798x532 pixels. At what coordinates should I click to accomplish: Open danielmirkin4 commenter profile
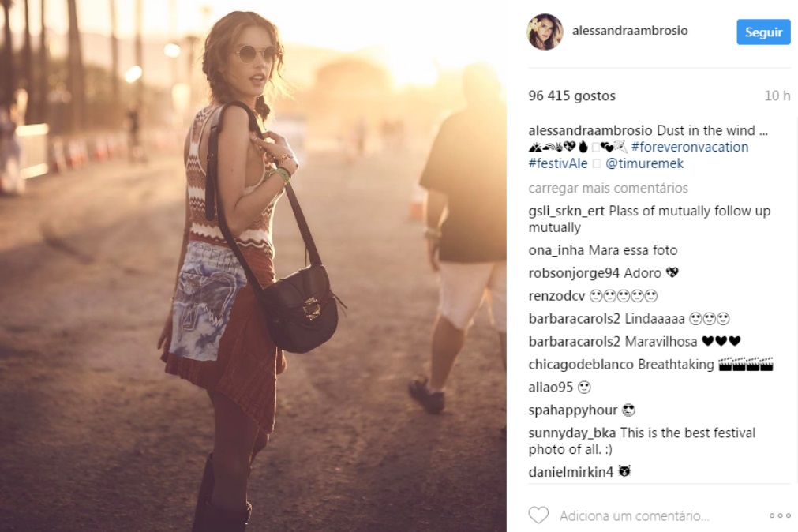pos(571,472)
